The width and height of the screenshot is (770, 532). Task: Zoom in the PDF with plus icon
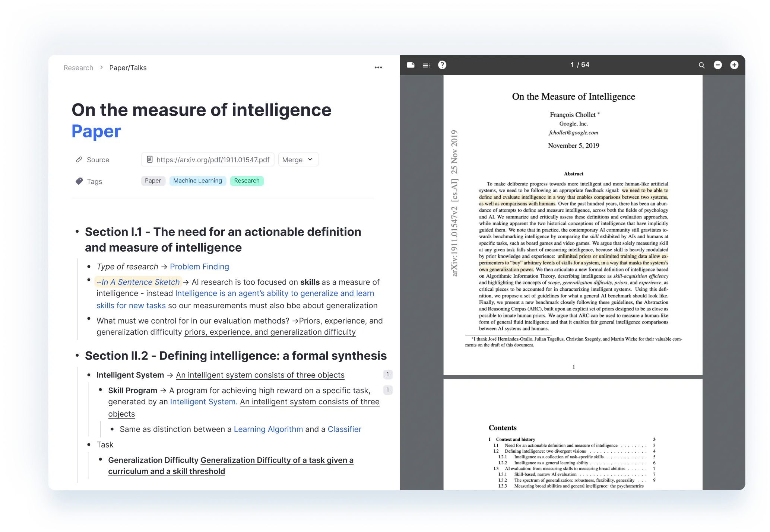coord(734,65)
